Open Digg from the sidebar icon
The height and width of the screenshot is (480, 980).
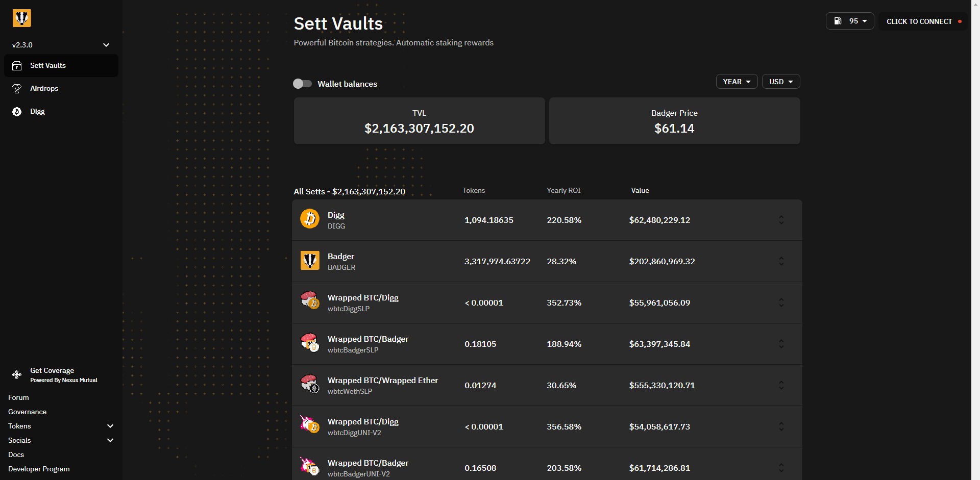(x=16, y=112)
